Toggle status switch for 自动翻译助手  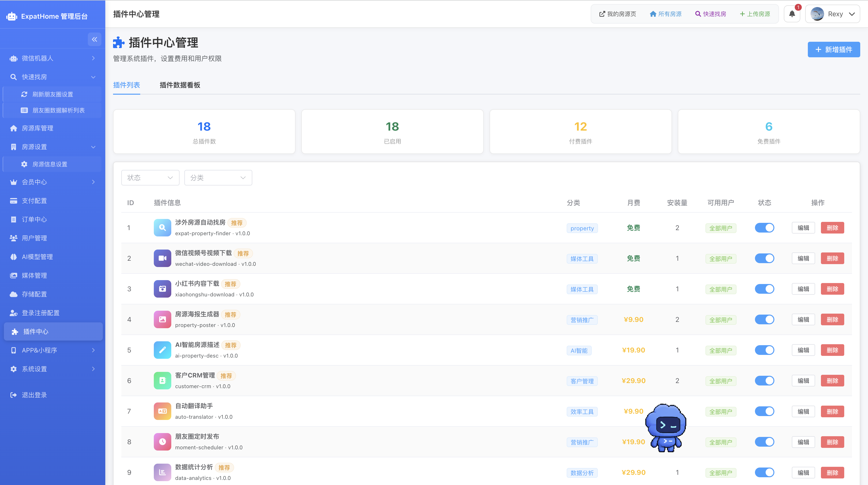pyautogui.click(x=764, y=411)
